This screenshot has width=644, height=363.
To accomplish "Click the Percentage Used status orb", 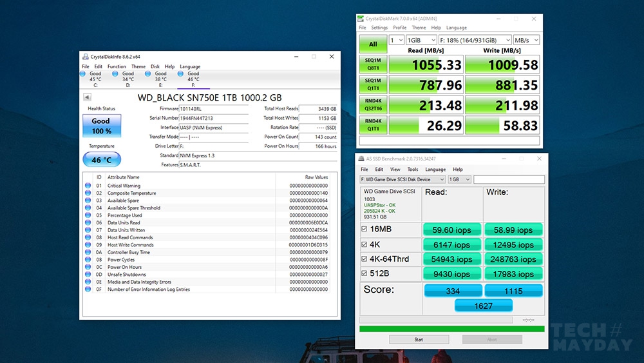I will pyautogui.click(x=88, y=215).
